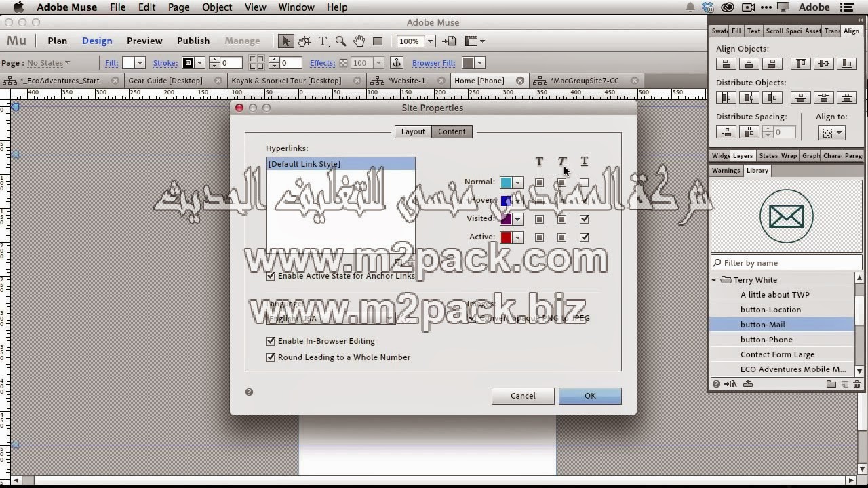Click help icon in Site Properties
Viewport: 868px width, 488px height.
coord(249,392)
